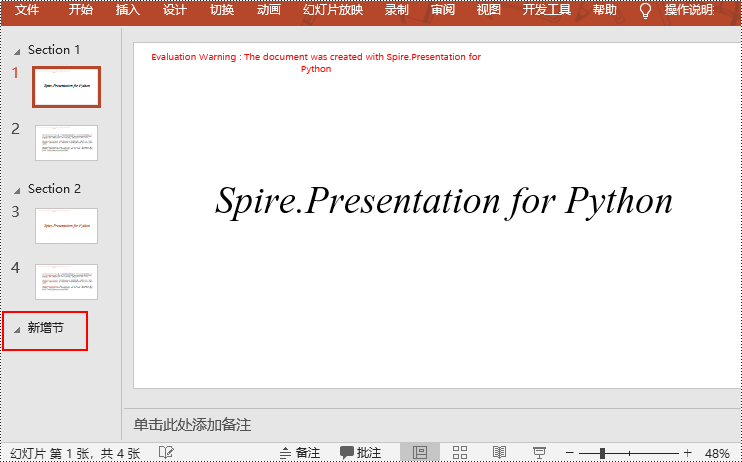Open the 文件 menu
Viewport: 742px width, 462px height.
pyautogui.click(x=26, y=9)
